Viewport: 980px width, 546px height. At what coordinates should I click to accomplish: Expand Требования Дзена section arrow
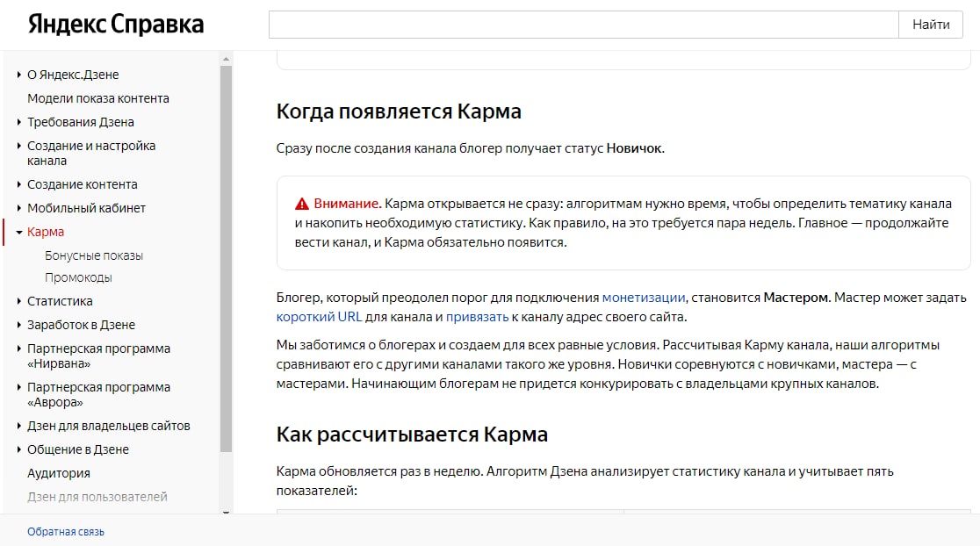coord(18,122)
